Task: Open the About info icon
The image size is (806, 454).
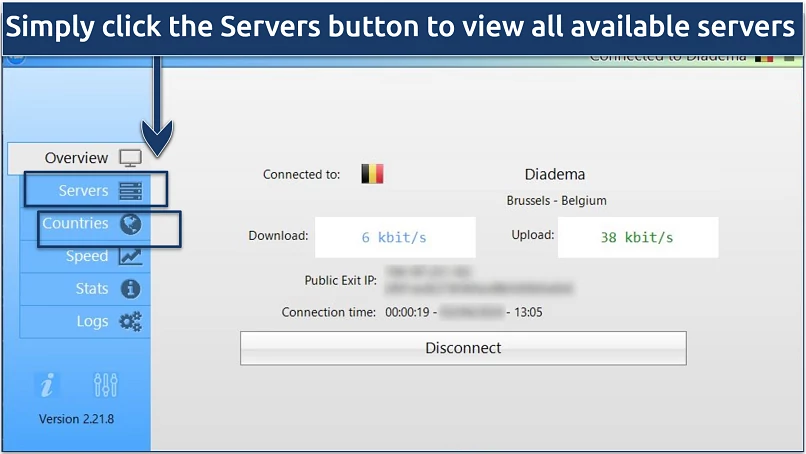Action: click(x=47, y=385)
